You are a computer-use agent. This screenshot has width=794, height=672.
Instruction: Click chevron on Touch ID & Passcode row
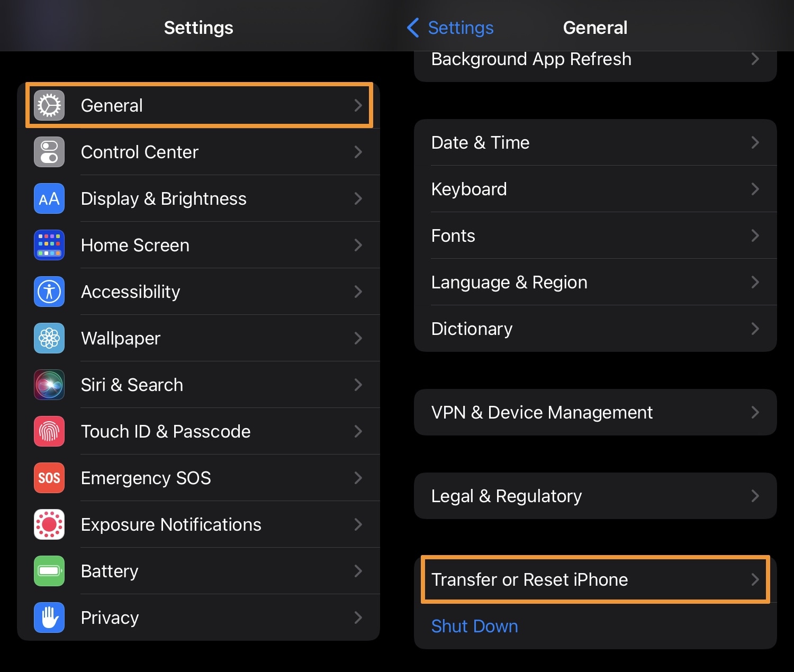click(358, 431)
